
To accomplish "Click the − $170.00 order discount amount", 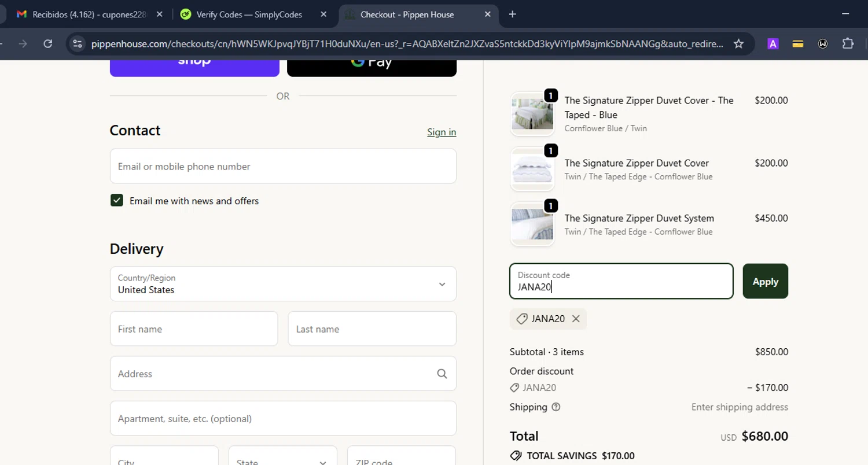I will (x=767, y=388).
